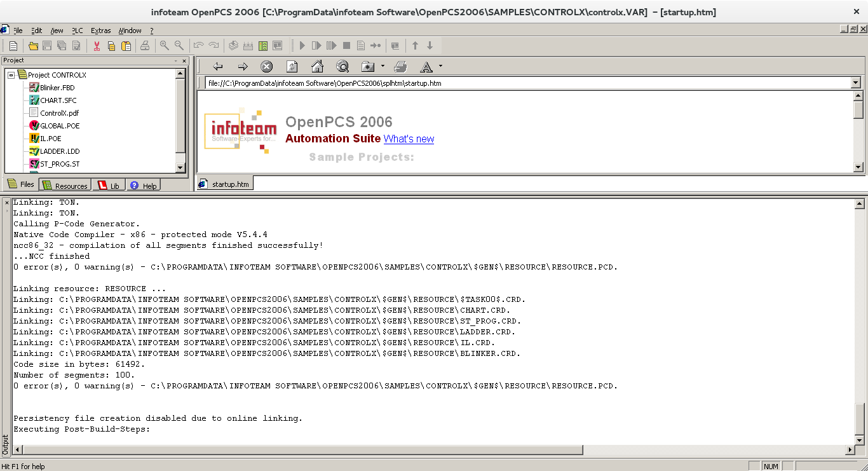
Task: Open the Window menu
Action: (x=130, y=31)
